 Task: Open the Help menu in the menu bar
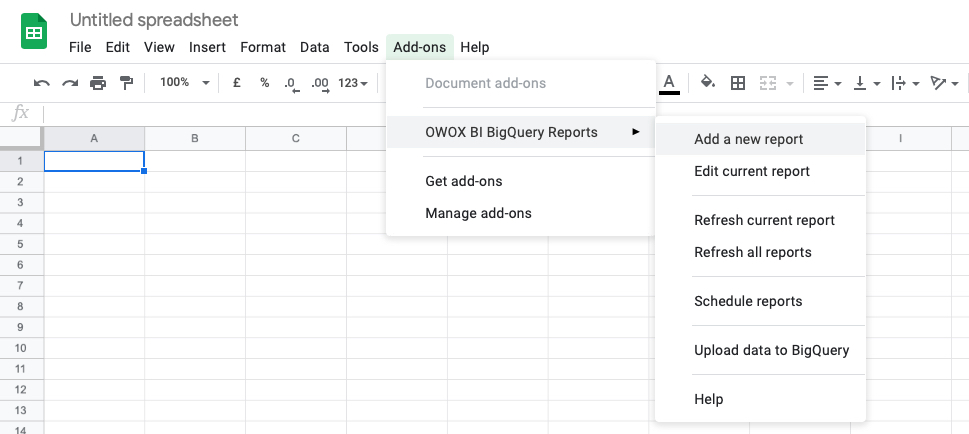click(x=475, y=47)
